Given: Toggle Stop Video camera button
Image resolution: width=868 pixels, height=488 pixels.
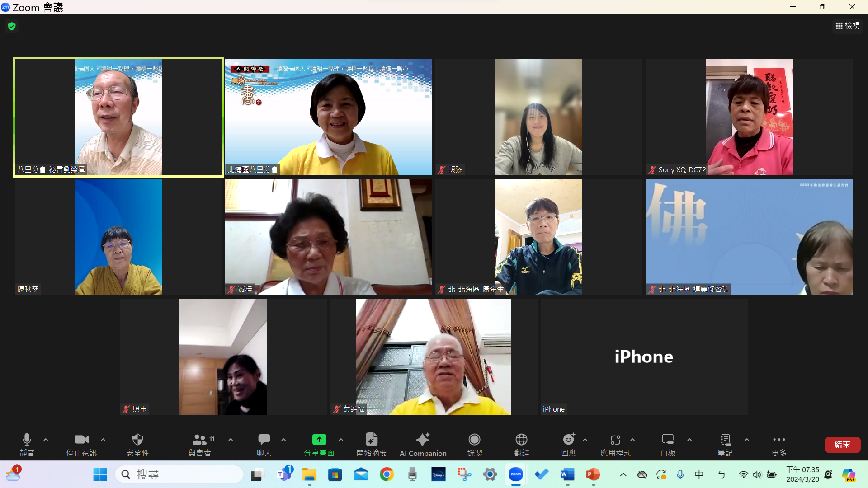Looking at the screenshot, I should tap(81, 440).
